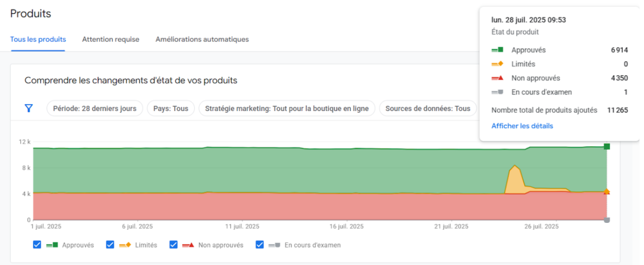Open the Période: 28 derniers jours filter
This screenshot has width=644, height=265.
point(94,109)
